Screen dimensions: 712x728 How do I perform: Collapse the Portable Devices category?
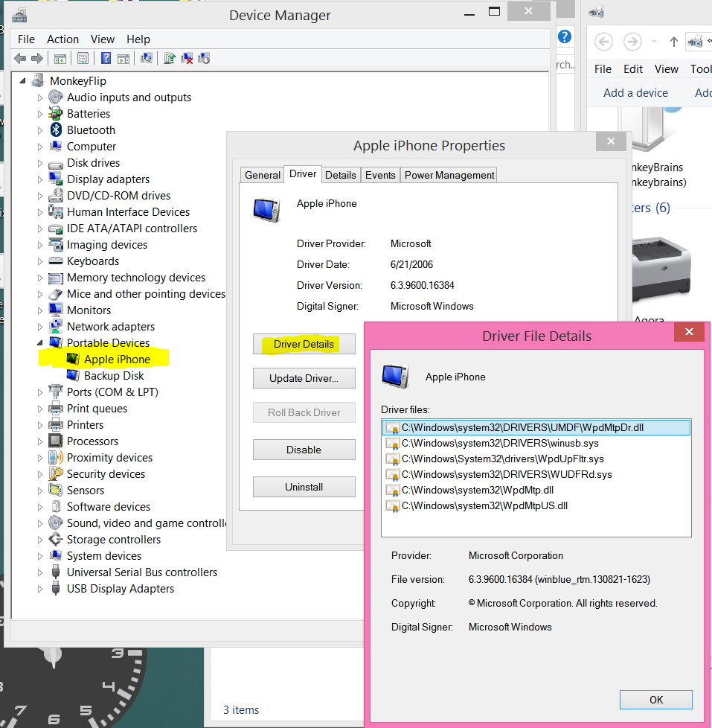(40, 342)
